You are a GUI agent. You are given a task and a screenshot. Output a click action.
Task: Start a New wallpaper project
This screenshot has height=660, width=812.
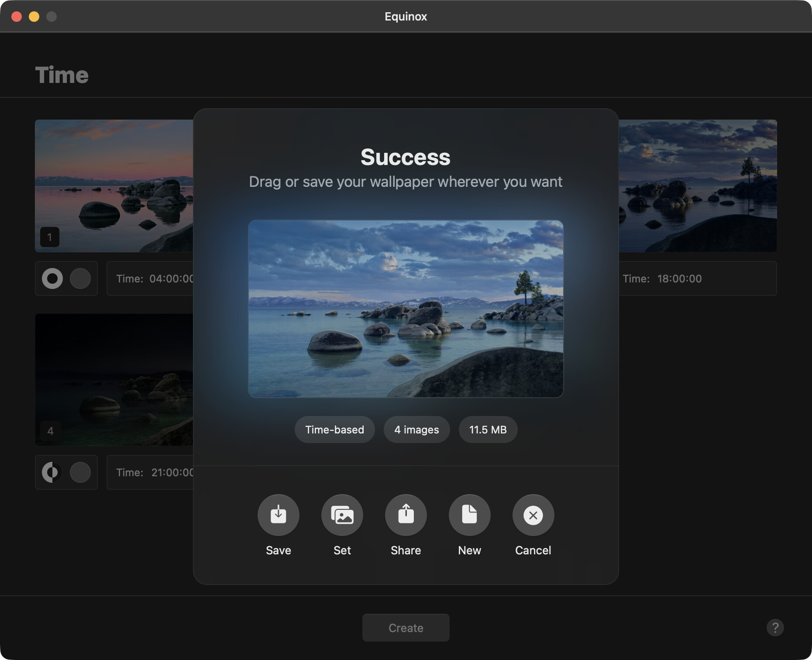[469, 515]
